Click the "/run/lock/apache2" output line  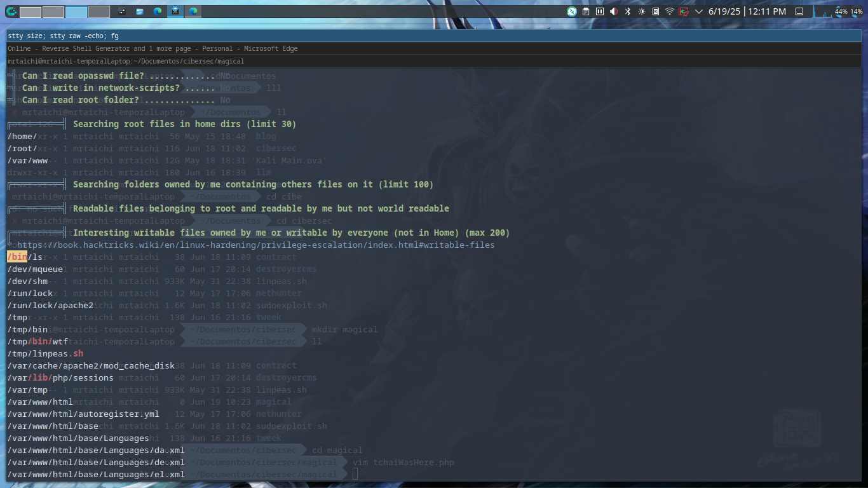tap(50, 305)
